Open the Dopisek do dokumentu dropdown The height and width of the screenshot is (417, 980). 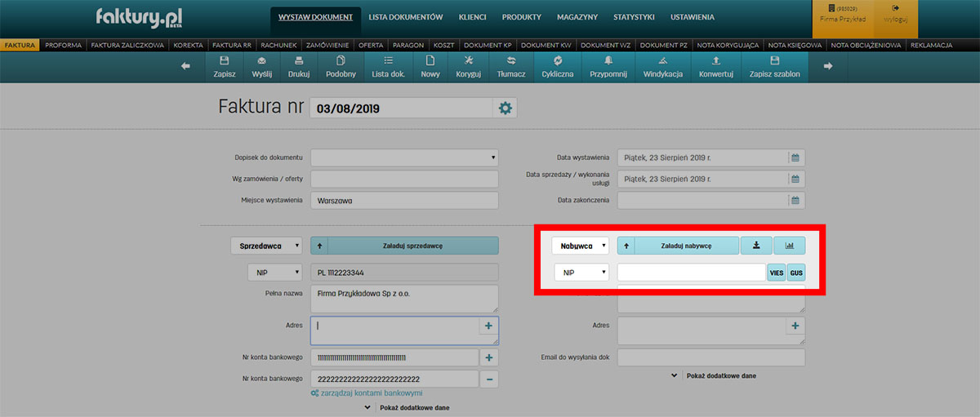(404, 157)
